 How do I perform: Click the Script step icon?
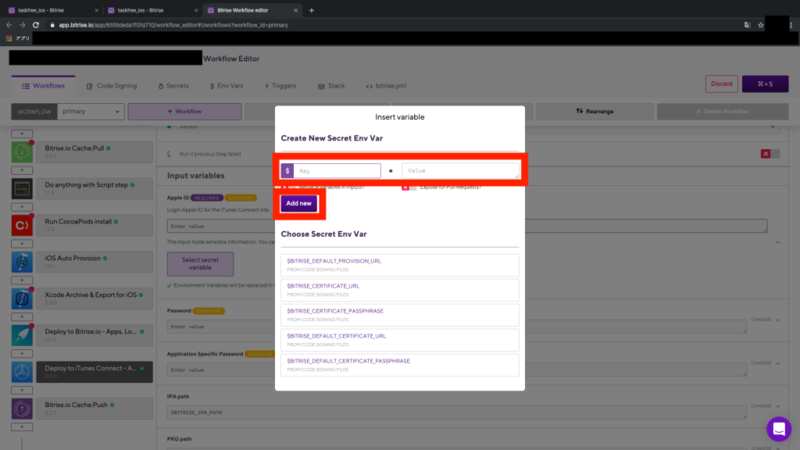point(22,189)
